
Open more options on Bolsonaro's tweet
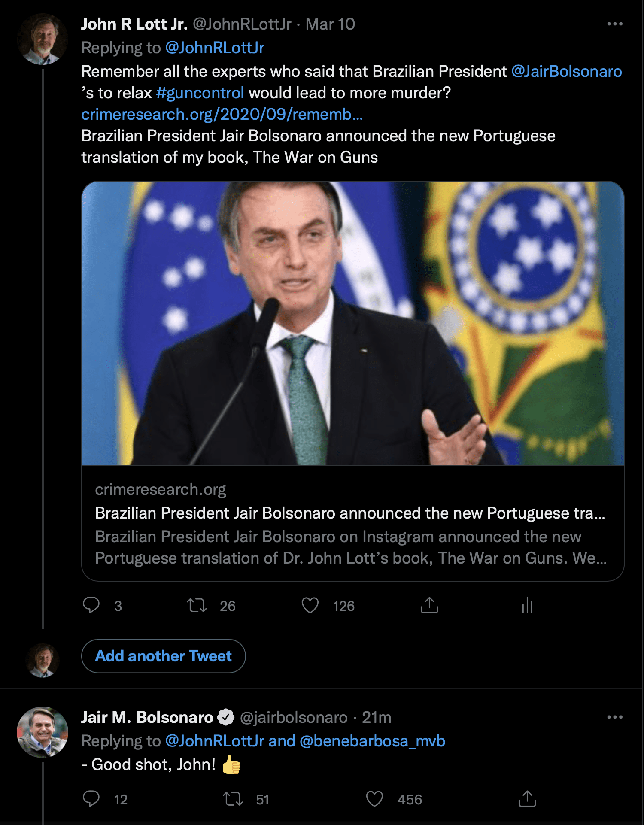[x=615, y=717]
